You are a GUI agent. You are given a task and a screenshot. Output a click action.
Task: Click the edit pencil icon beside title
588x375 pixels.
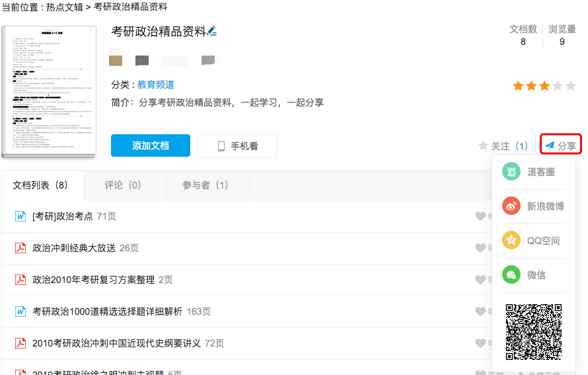coord(212,31)
